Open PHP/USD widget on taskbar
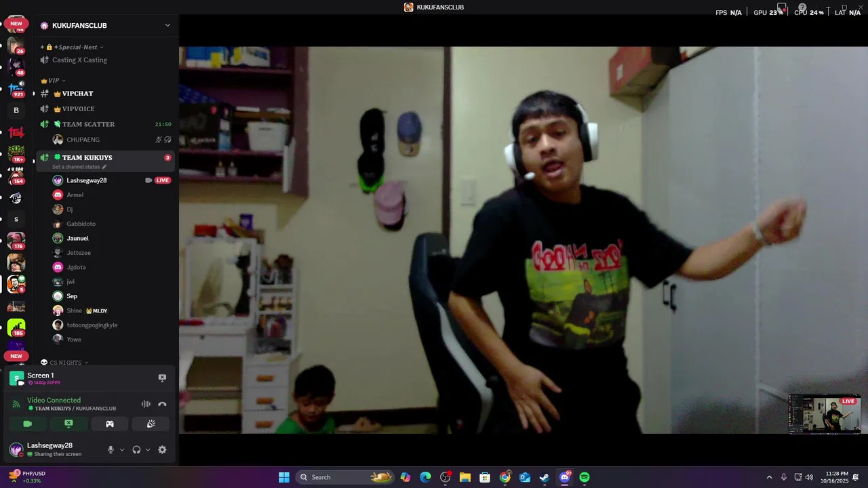Screen dimensions: 868x488 point(27,477)
